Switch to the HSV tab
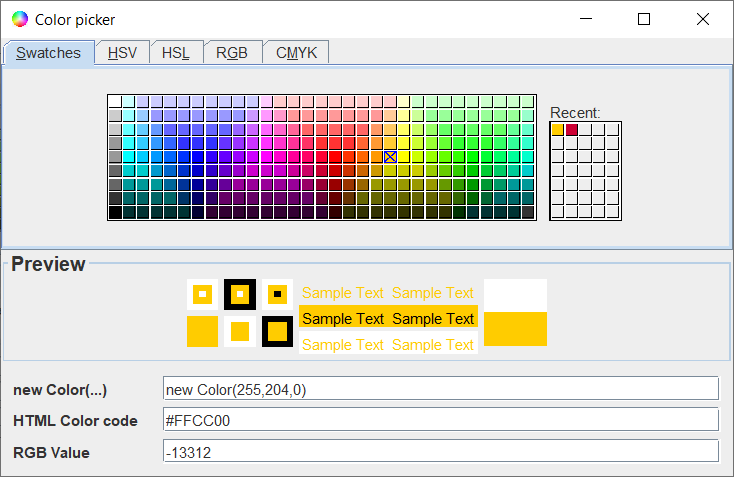 click(x=122, y=52)
